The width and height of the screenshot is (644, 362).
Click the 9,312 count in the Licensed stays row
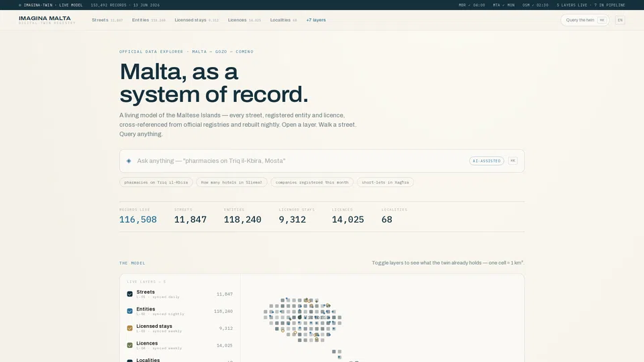tap(226, 328)
